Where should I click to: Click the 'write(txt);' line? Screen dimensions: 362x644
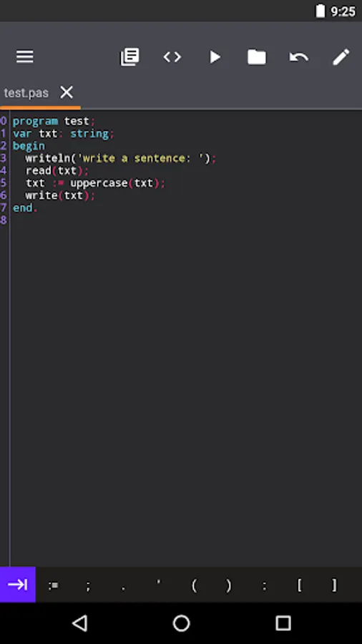point(60,195)
